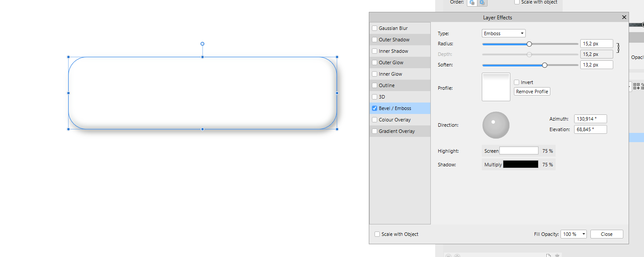The width and height of the screenshot is (644, 257).
Task: Open the black Shadow colour swatch
Action: point(521,164)
